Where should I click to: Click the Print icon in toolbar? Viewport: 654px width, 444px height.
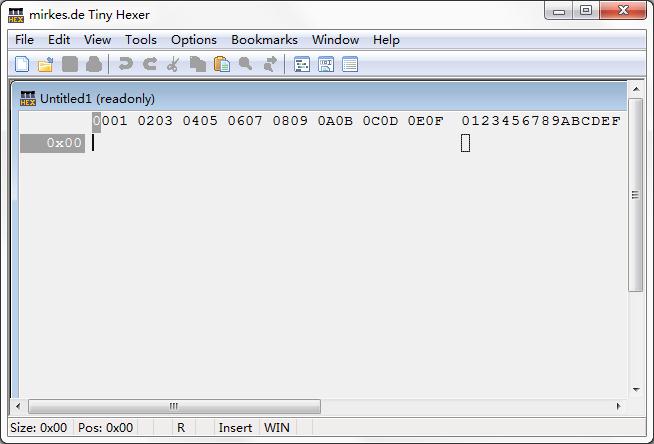94,64
